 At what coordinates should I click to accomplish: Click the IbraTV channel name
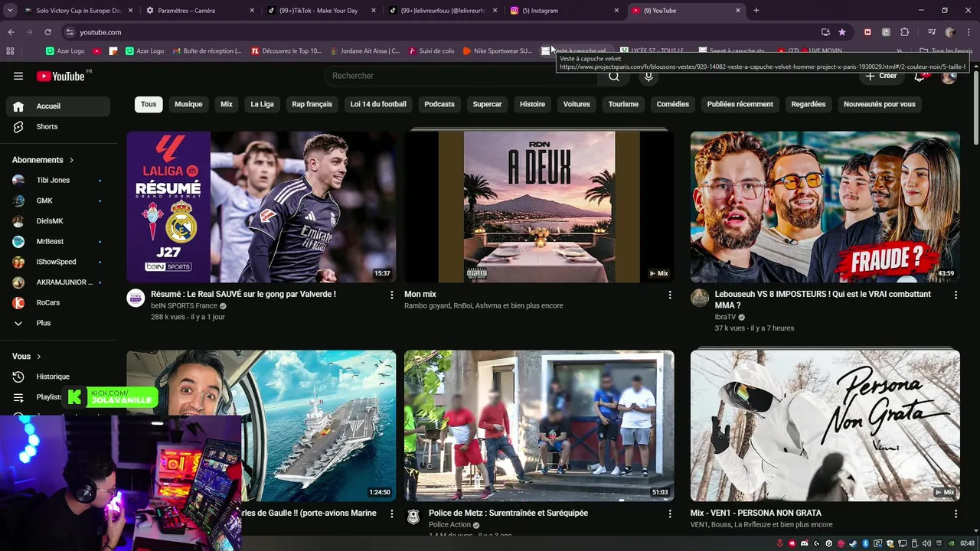725,317
